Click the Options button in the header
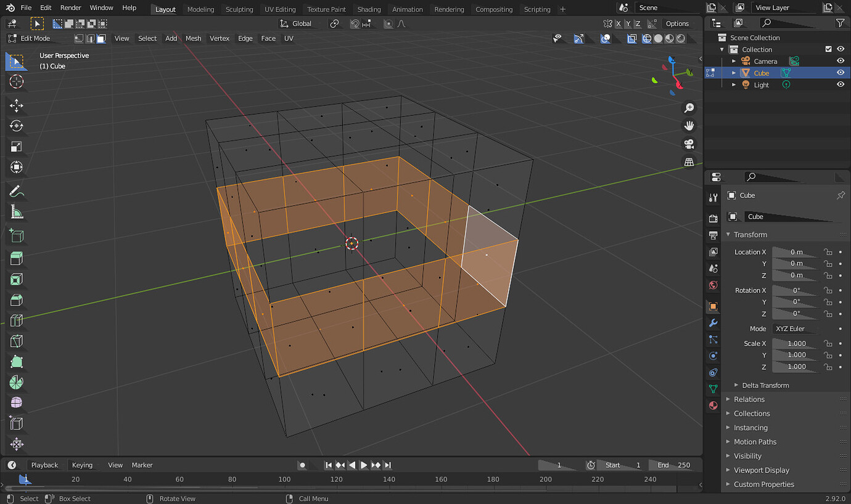851x504 pixels. pos(677,23)
